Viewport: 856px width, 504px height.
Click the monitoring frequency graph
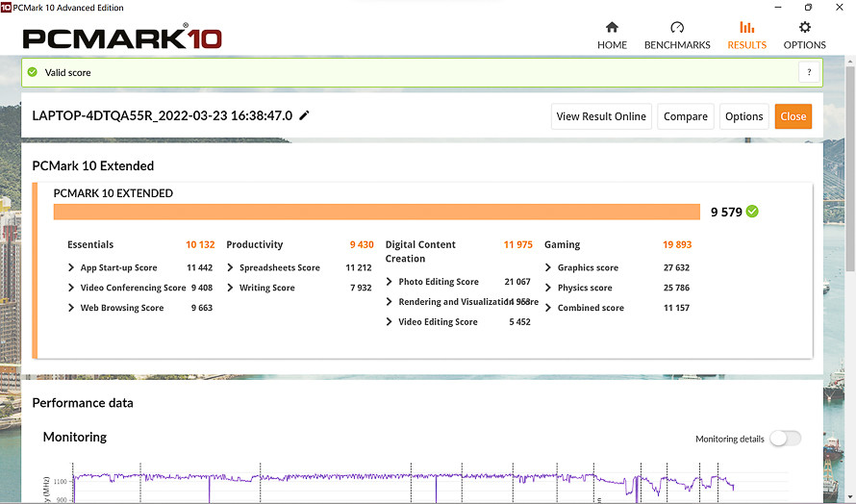[x=404, y=481]
